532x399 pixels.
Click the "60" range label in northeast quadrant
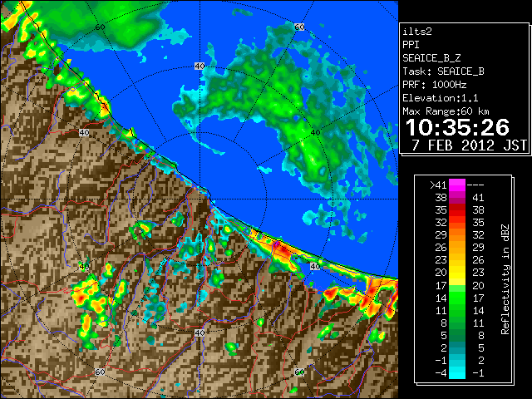click(299, 27)
